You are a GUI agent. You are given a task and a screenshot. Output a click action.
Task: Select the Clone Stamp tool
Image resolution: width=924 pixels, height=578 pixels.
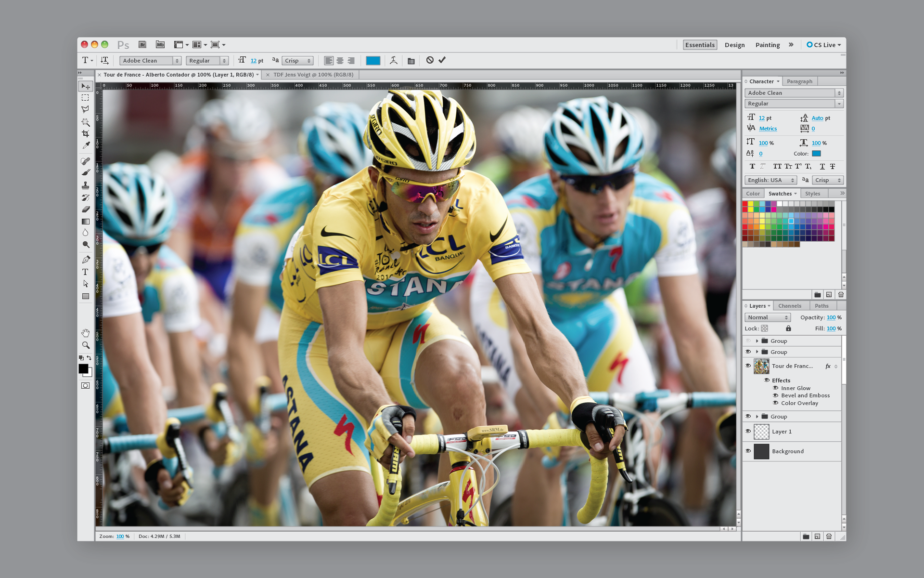pos(86,185)
